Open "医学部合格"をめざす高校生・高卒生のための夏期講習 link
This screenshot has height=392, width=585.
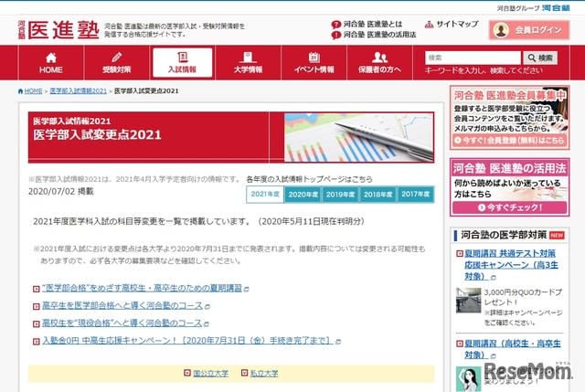142,289
